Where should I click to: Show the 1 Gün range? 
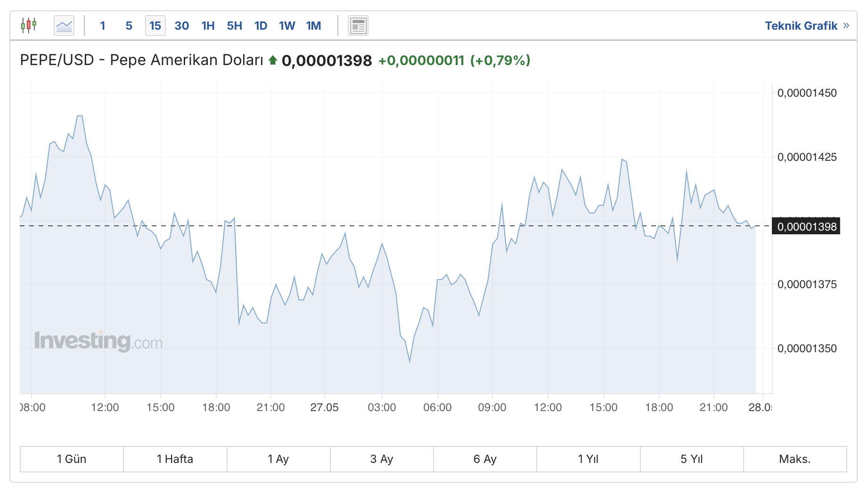72,459
